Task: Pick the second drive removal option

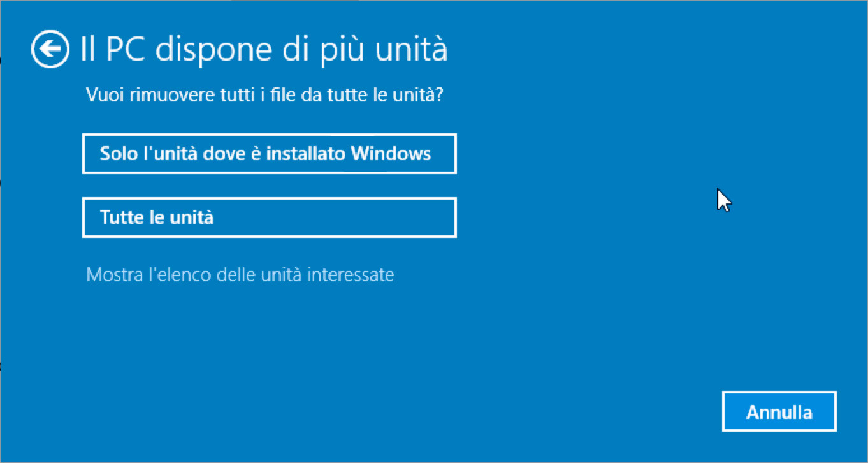Action: click(x=269, y=217)
